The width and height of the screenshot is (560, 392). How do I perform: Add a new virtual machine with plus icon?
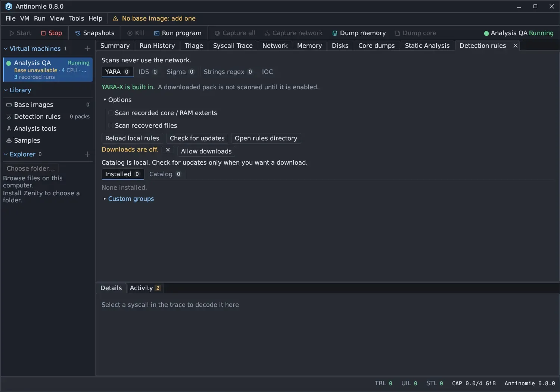87,49
